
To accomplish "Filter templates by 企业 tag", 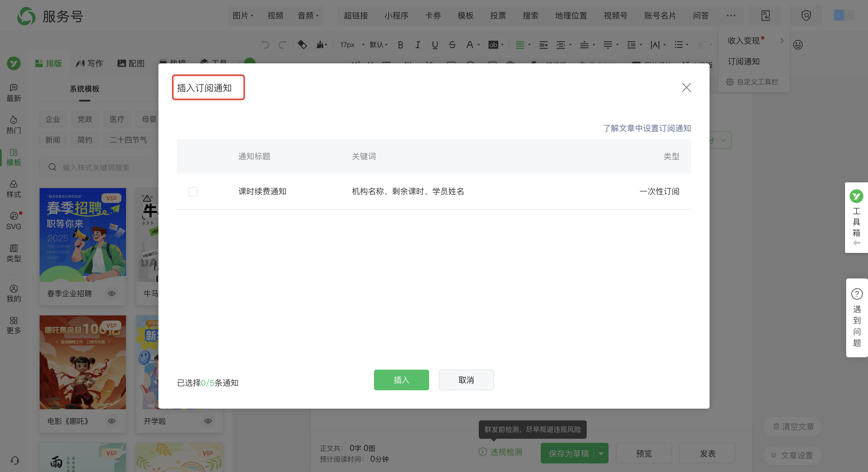I will coord(53,119).
